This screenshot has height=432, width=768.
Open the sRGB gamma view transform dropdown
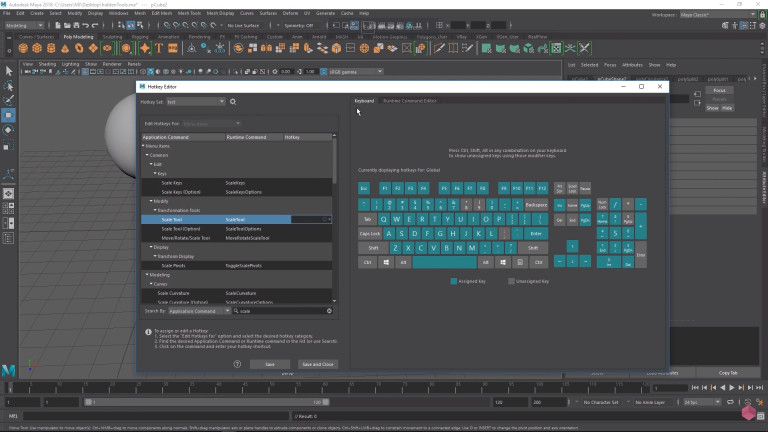(x=356, y=72)
